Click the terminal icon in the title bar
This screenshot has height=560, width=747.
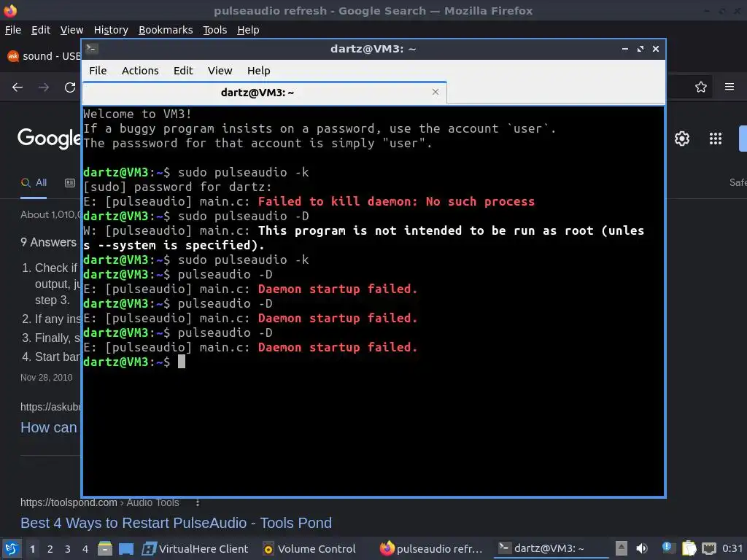[x=91, y=49]
